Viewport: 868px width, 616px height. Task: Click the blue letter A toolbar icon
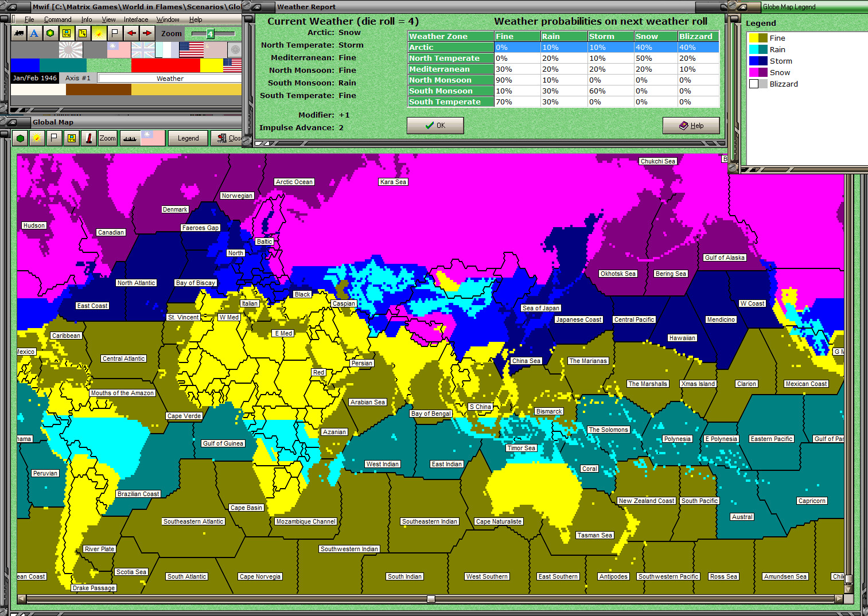34,33
